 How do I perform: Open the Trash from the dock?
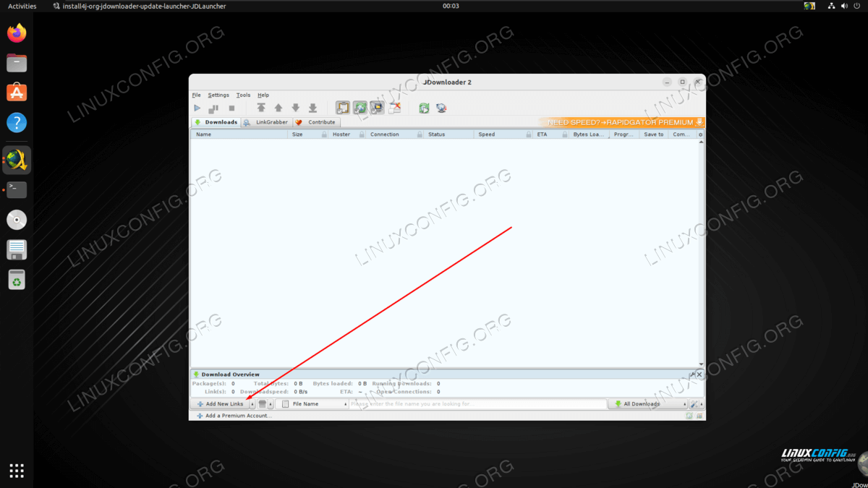(17, 279)
